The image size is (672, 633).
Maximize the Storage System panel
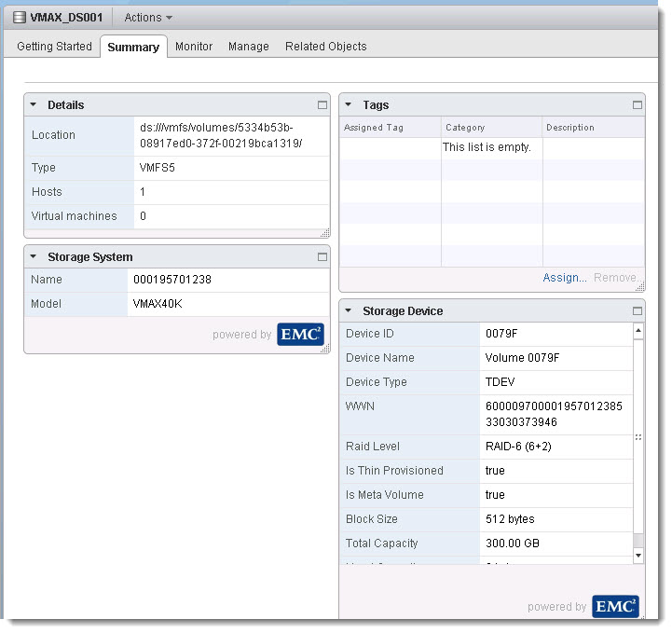click(322, 256)
